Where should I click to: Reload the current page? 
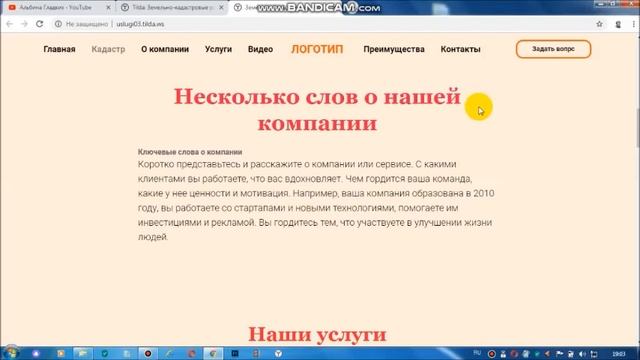coord(40,24)
